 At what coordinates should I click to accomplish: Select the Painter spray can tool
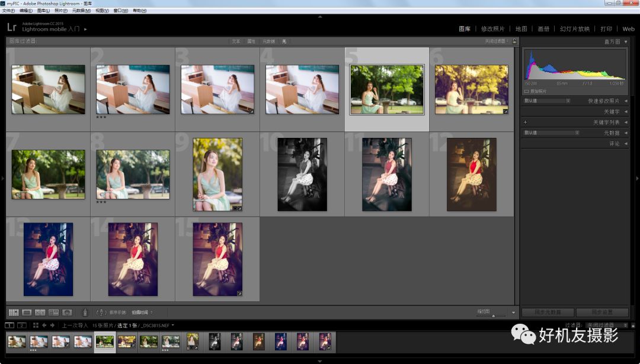tap(85, 313)
